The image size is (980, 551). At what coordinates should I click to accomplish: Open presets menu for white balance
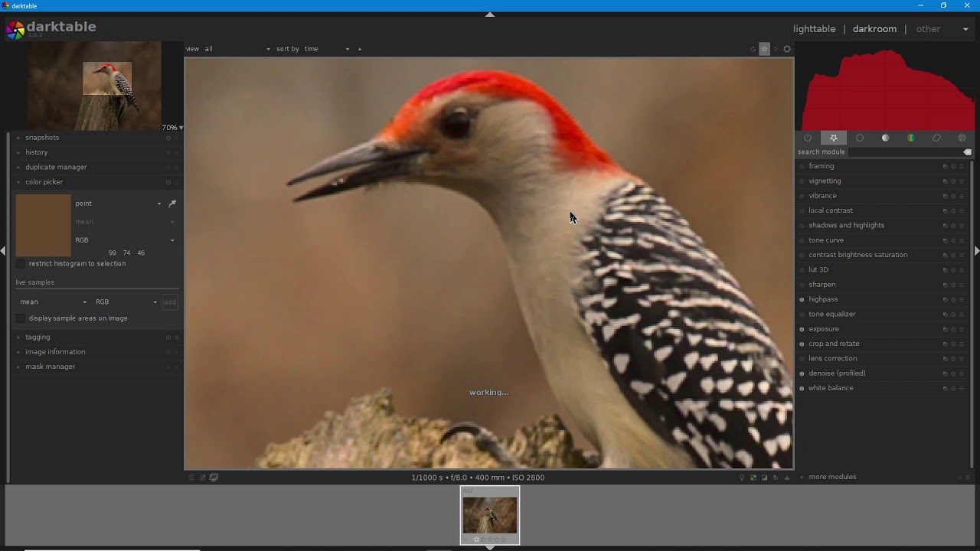click(962, 389)
